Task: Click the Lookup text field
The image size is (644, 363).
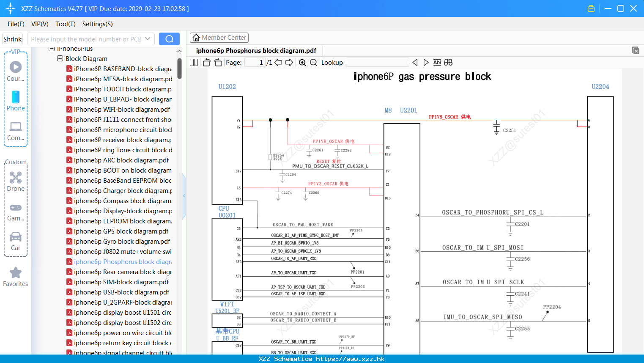Action: 377,63
